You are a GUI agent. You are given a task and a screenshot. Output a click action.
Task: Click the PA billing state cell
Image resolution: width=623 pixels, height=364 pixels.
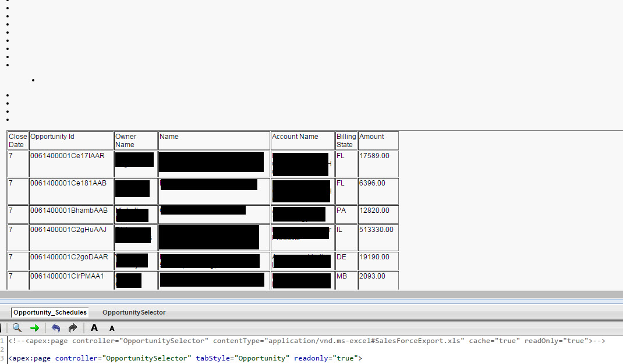pyautogui.click(x=346, y=215)
